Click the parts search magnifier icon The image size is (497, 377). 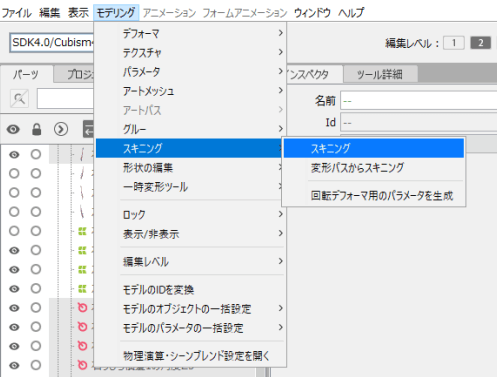coord(19,99)
